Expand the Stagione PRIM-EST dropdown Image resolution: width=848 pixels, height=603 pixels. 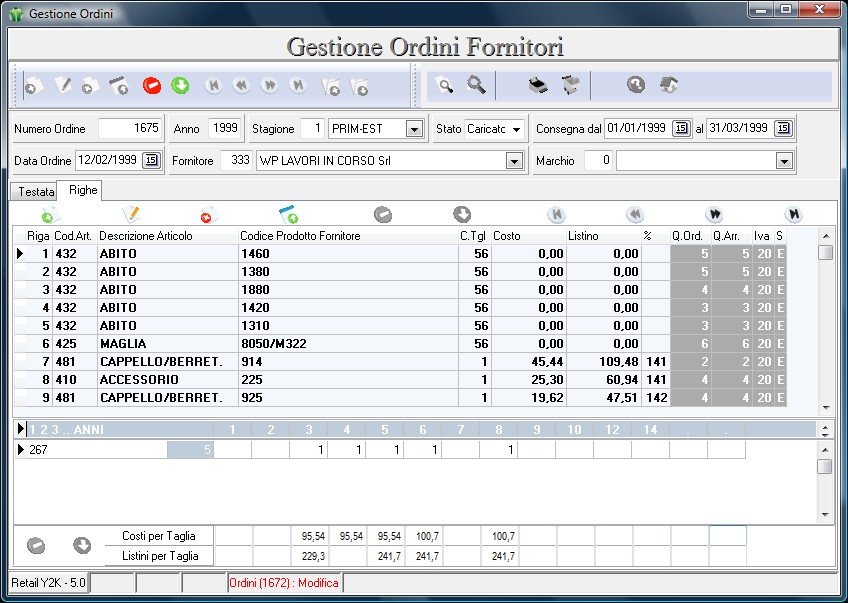click(414, 129)
